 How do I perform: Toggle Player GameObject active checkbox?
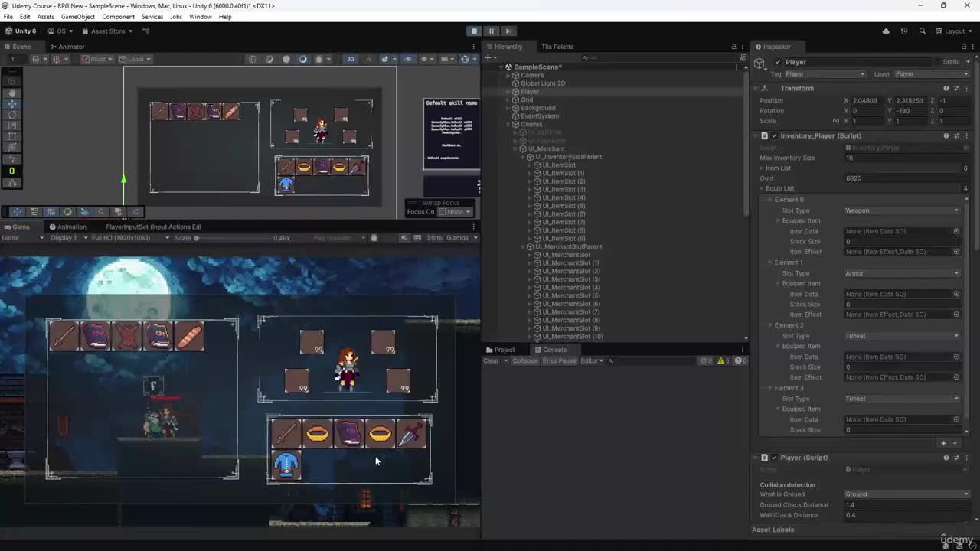click(778, 62)
